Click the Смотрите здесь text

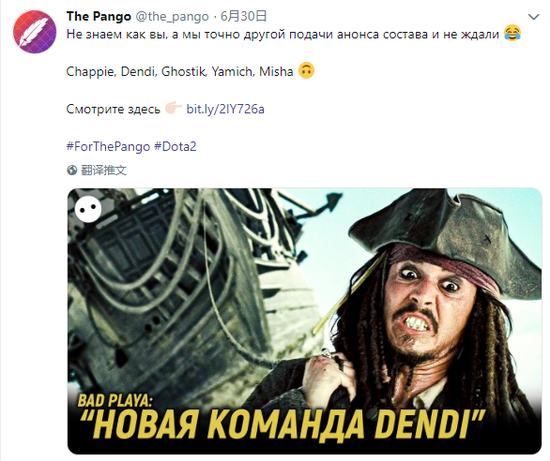(113, 109)
